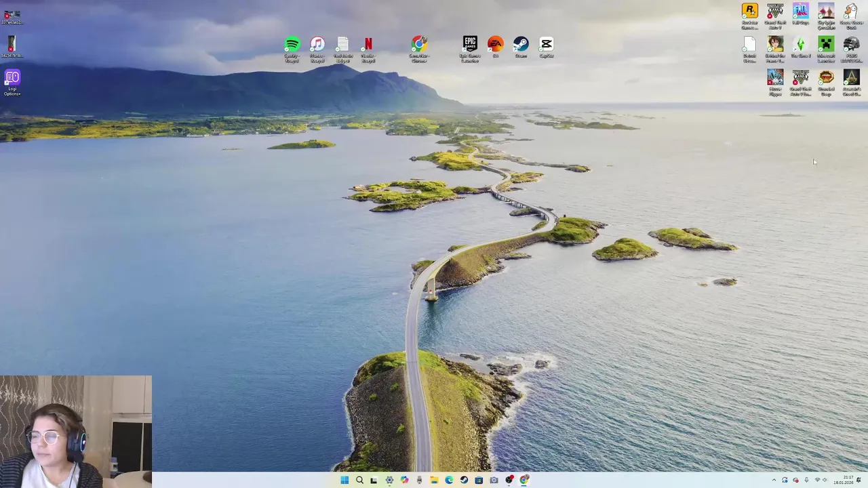This screenshot has height=488, width=868.
Task: Open the Stranded Deep desktop icon
Action: pyautogui.click(x=826, y=83)
